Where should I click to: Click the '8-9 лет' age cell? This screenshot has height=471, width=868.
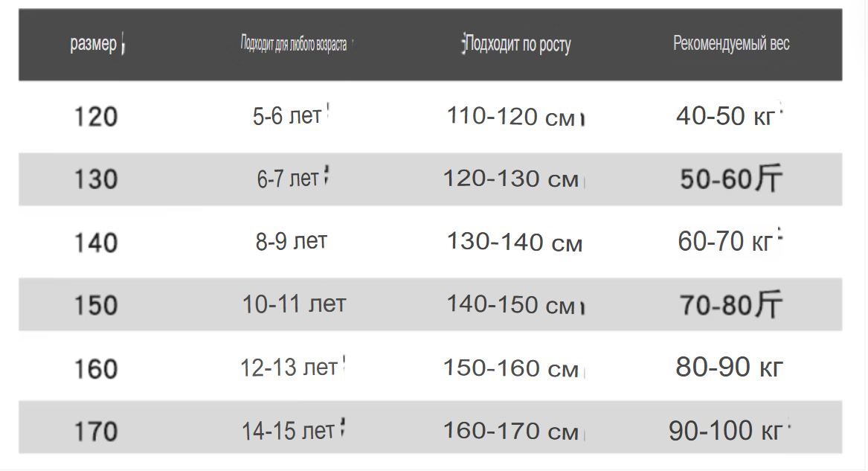click(291, 241)
